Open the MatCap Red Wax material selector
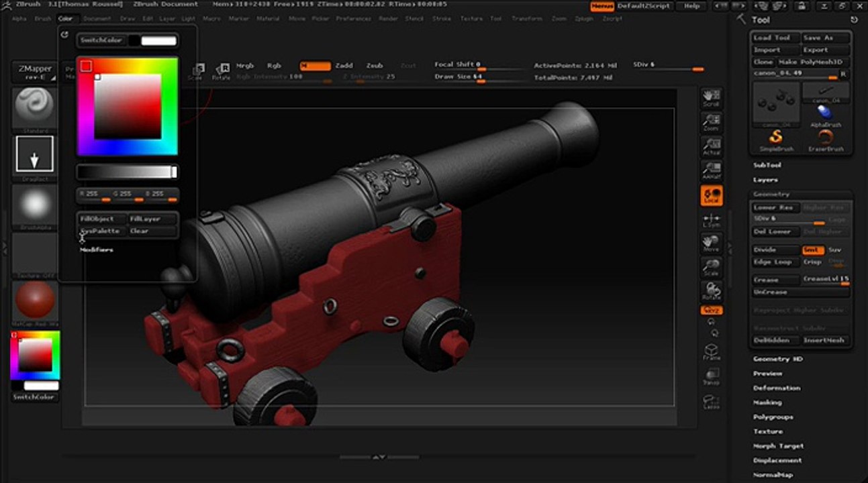 coord(34,303)
